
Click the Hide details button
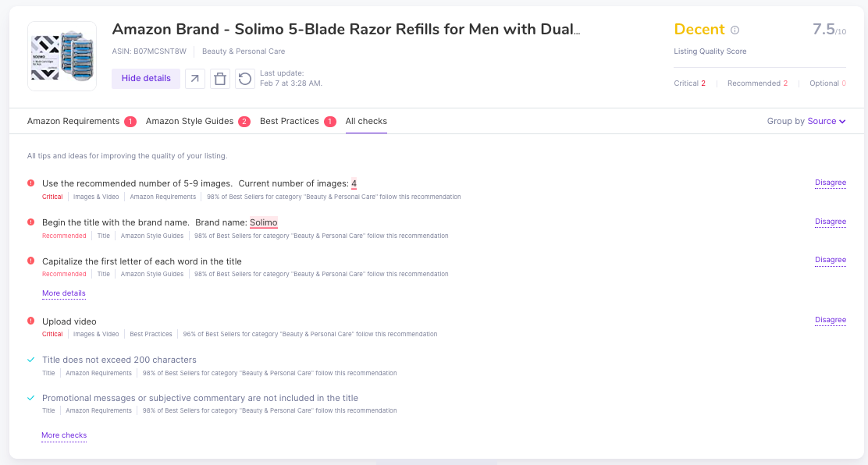tap(146, 79)
